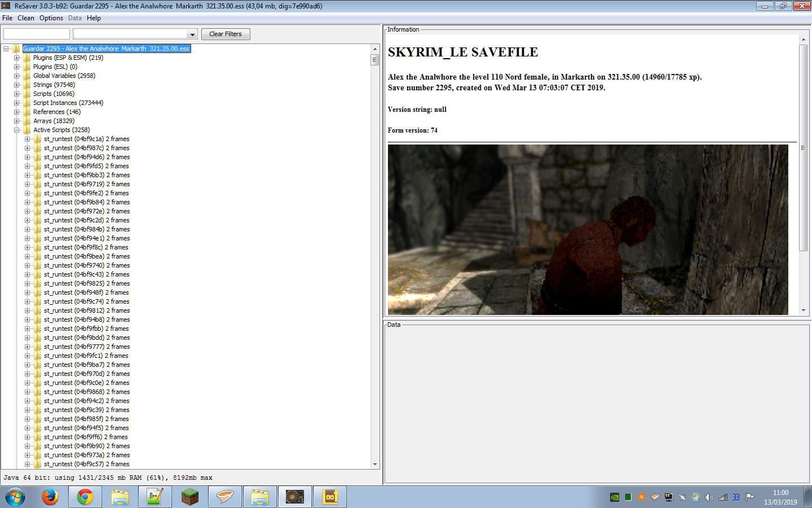Expand the Scripts (10696) node
The image size is (812, 508).
(x=17, y=94)
